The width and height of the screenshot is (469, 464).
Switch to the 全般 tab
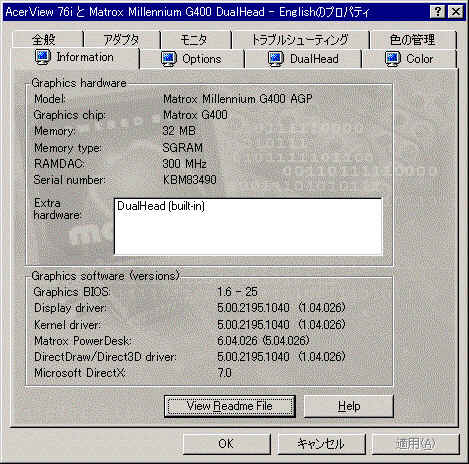point(47,40)
